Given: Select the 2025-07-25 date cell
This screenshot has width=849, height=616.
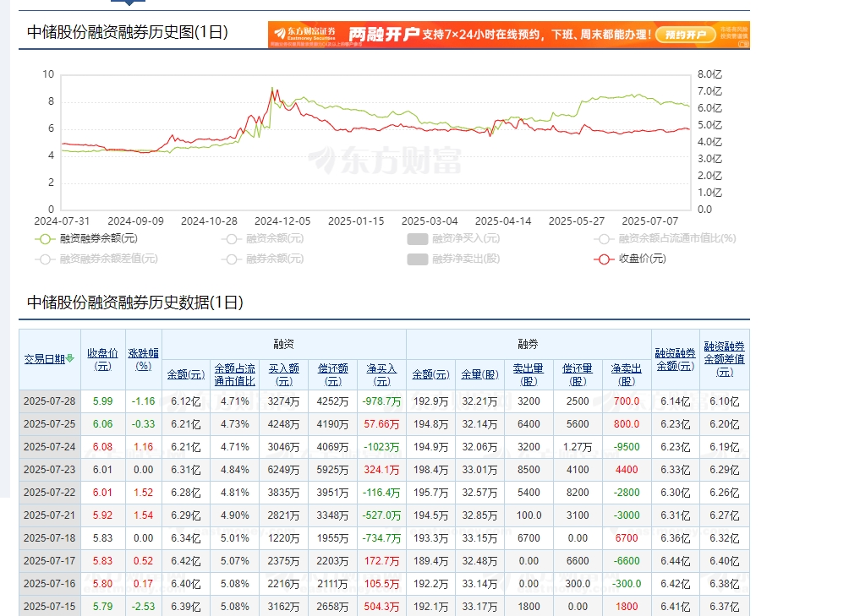Looking at the screenshot, I should [50, 424].
